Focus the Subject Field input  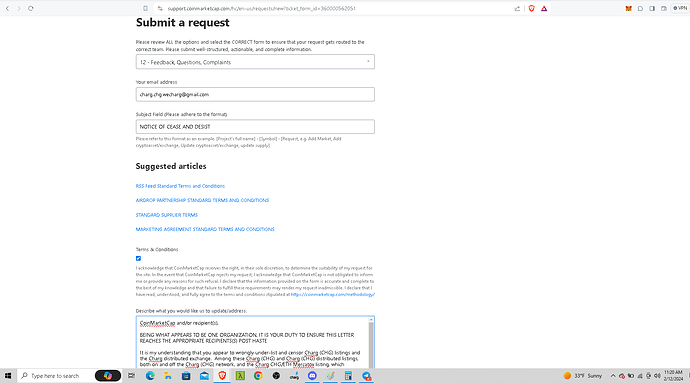pyautogui.click(x=255, y=127)
